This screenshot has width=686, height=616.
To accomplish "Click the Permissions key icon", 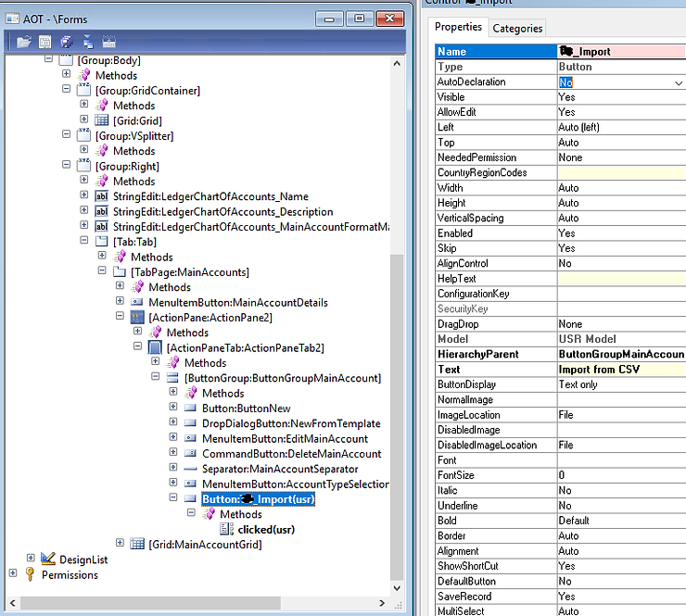I will tap(31, 574).
